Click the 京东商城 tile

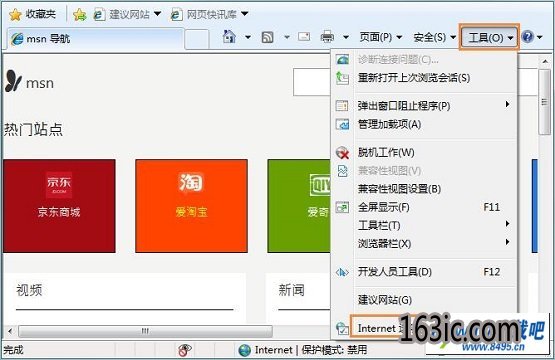59,206
